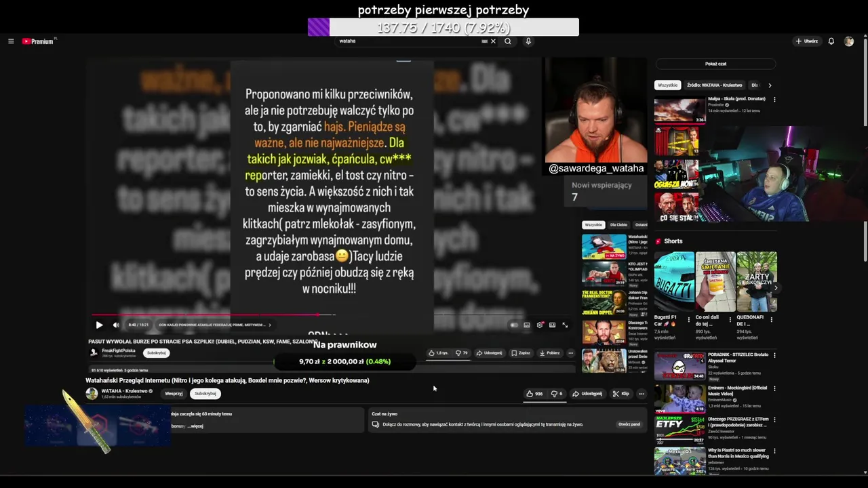
Task: Share the WATAHA stream via Udostępnij
Action: 587,394
